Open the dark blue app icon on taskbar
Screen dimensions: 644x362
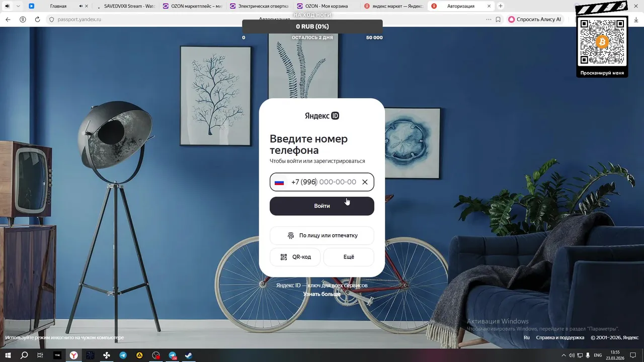[90, 355]
